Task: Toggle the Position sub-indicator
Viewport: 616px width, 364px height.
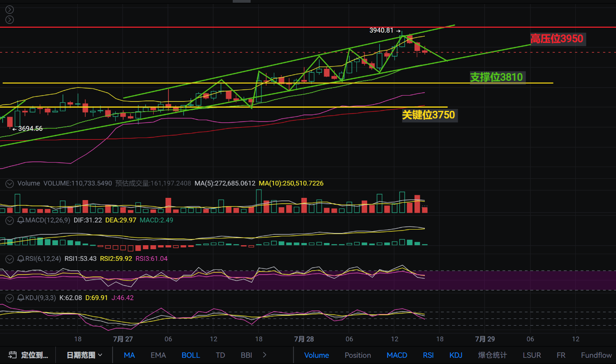Action: tap(358, 356)
